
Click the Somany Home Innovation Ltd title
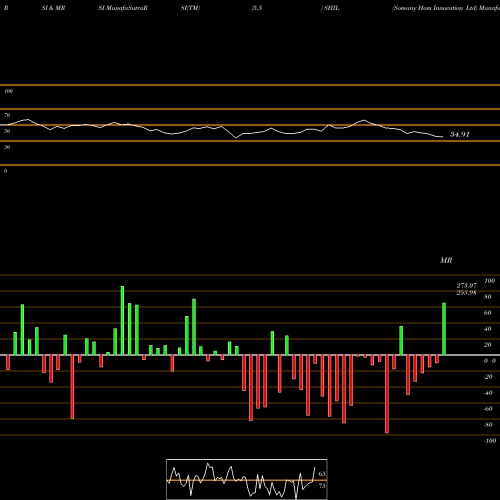(x=435, y=8)
